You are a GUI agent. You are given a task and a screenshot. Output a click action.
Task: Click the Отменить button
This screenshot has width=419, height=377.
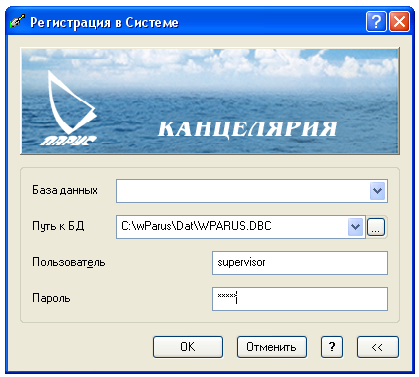point(271,347)
